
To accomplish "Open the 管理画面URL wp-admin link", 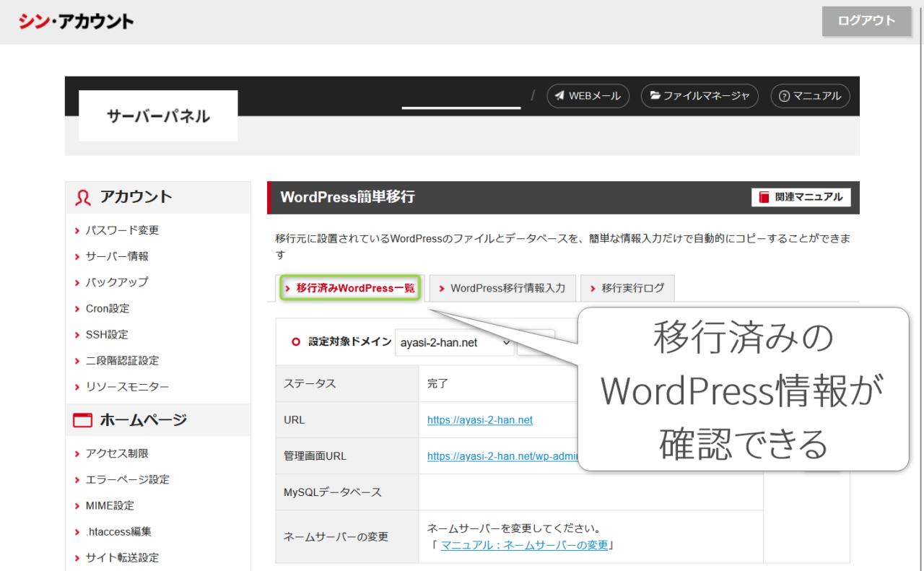I will click(x=503, y=456).
